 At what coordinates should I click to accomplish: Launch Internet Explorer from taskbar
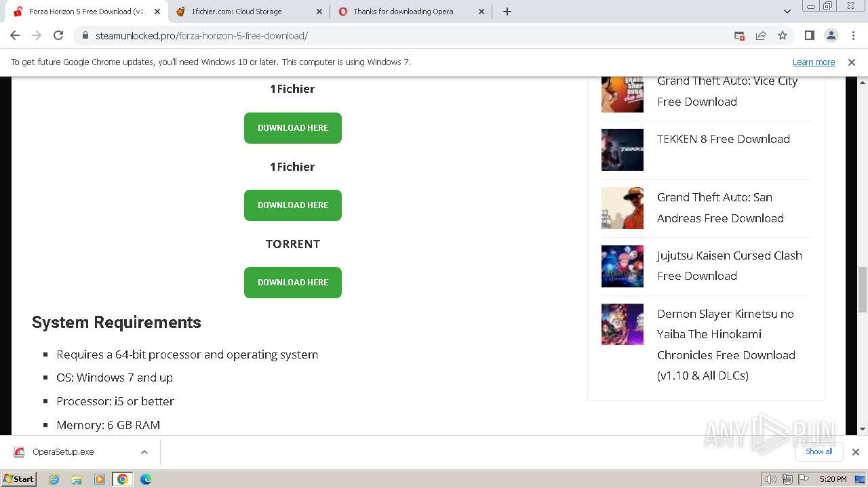[x=54, y=479]
